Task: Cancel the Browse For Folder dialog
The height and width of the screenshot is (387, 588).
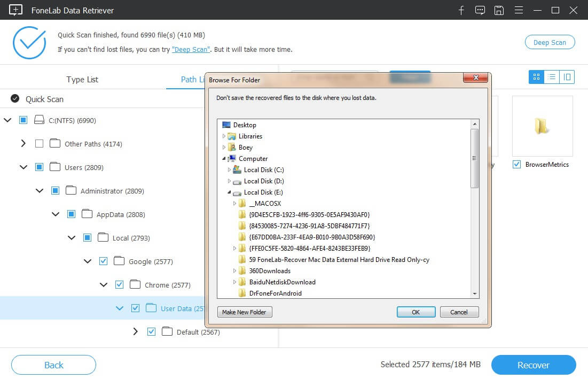Action: (459, 312)
